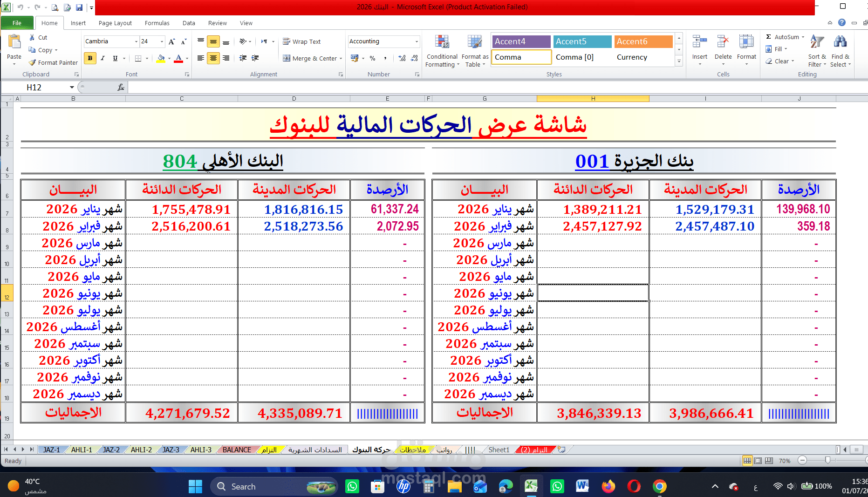Click the Excel Help question mark icon
This screenshot has width=868, height=497.
pos(842,22)
